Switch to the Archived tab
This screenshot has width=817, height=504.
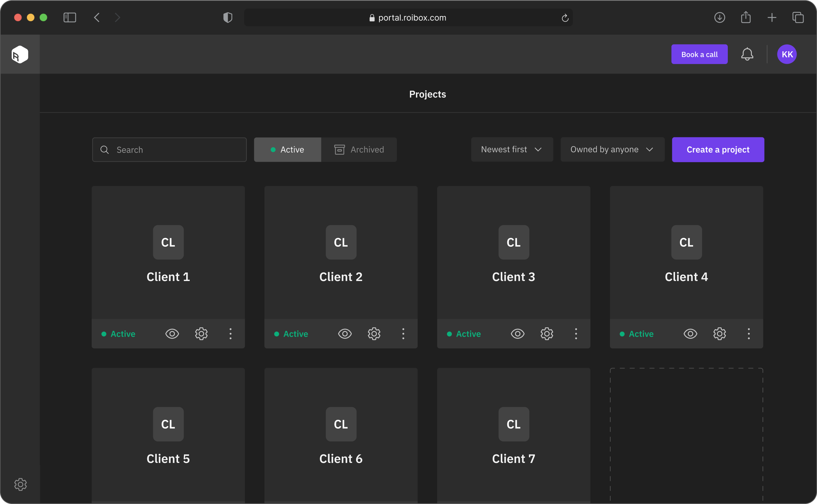coord(359,149)
